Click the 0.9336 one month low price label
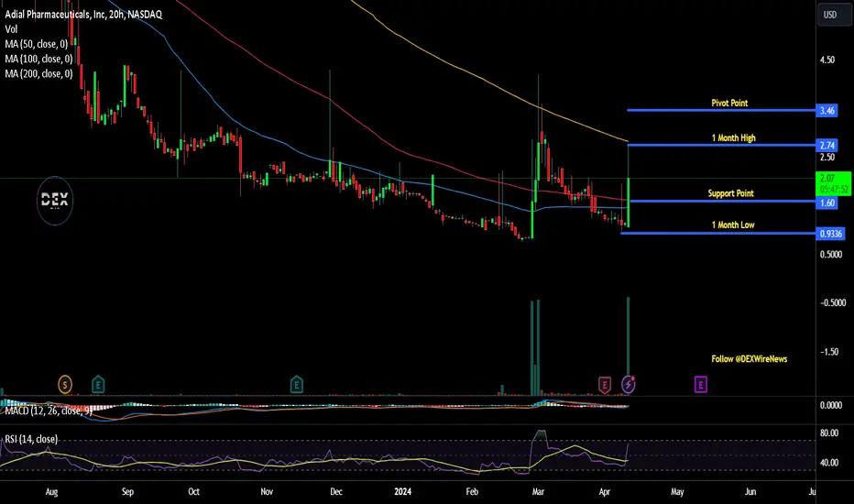Viewport: 854px width, 504px height. point(830,234)
